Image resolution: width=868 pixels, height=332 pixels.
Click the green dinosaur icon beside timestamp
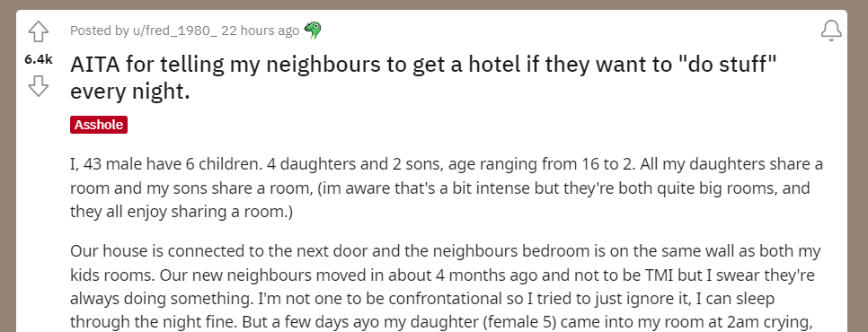pyautogui.click(x=313, y=31)
